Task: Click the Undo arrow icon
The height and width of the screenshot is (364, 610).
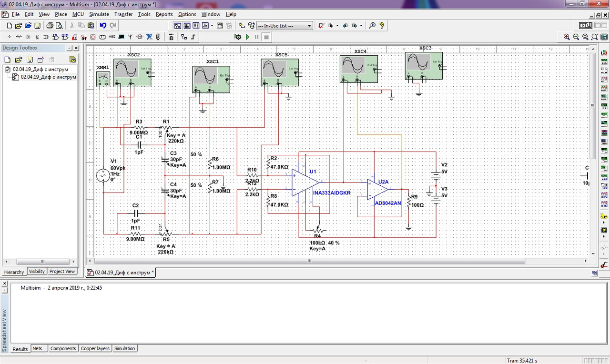Action: [103, 26]
